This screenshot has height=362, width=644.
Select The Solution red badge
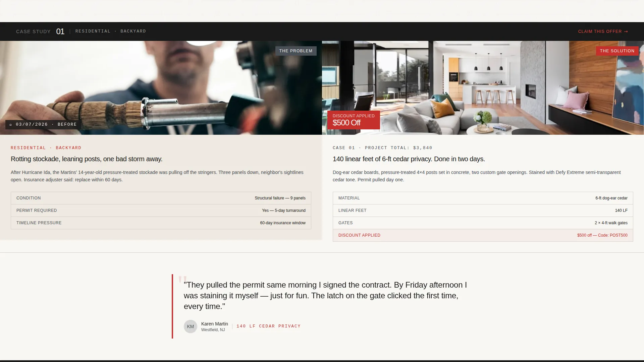tap(617, 51)
